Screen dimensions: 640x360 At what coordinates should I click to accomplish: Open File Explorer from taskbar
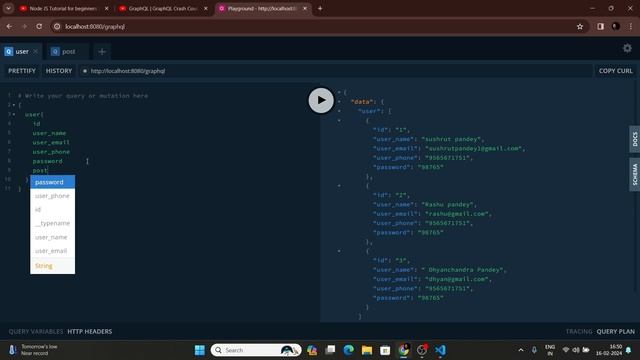click(x=367, y=350)
